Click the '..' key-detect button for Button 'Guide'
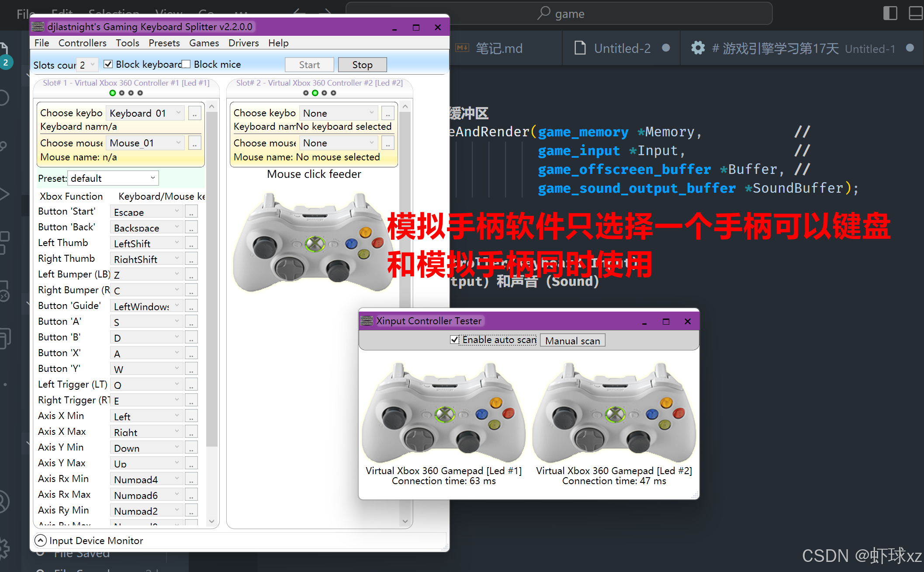Image resolution: width=924 pixels, height=572 pixels. coord(191,306)
